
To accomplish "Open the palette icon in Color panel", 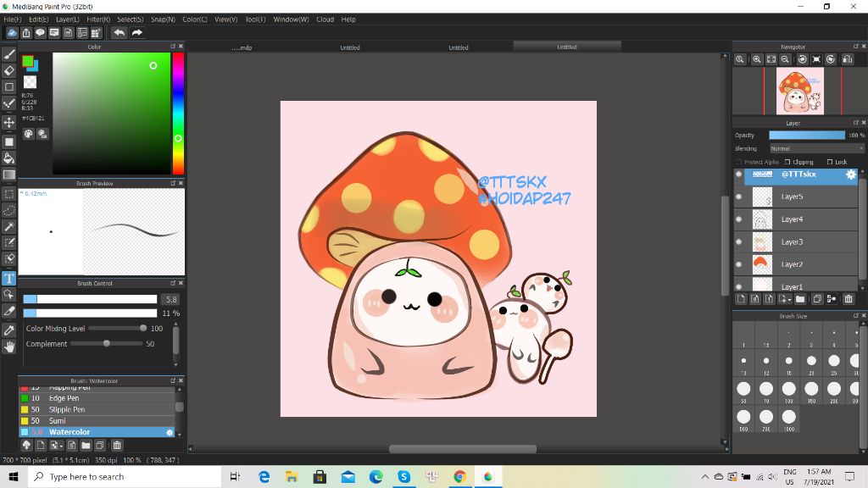I will point(28,134).
